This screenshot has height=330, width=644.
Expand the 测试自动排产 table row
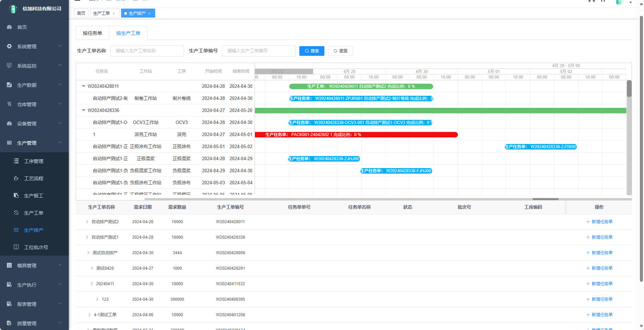[88, 253]
